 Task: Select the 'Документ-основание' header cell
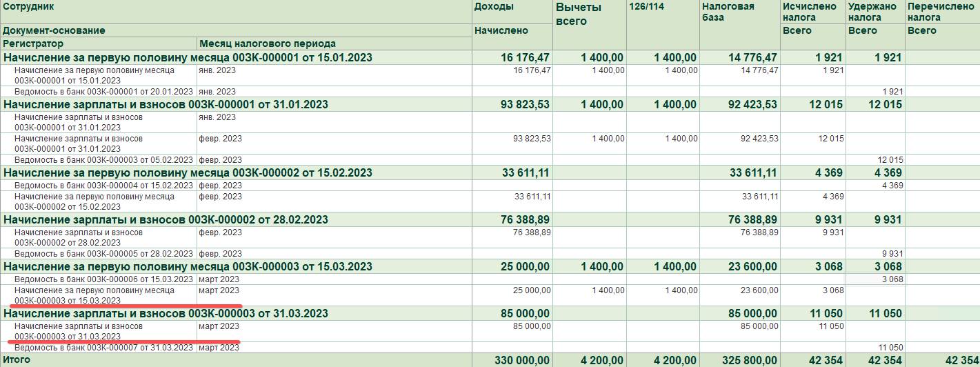pyautogui.click(x=54, y=30)
